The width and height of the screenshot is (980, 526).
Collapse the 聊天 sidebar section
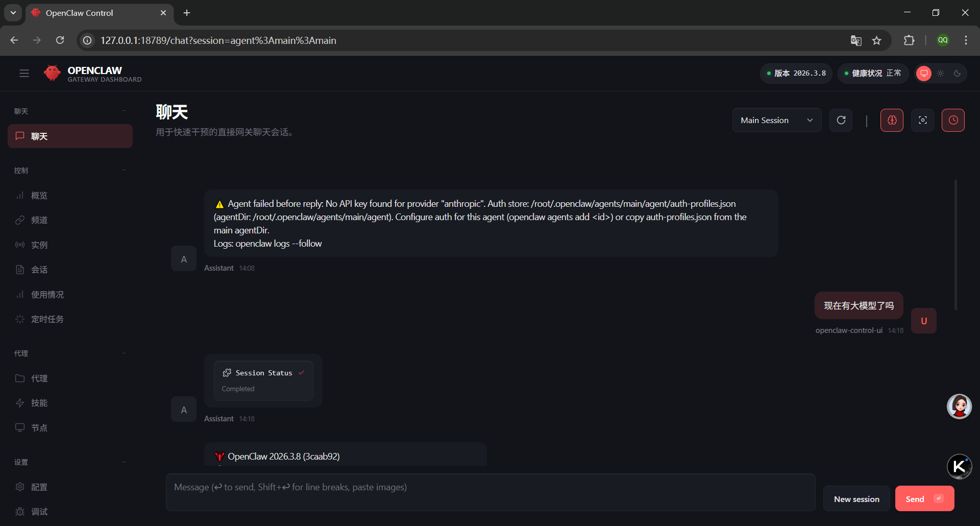[70, 111]
